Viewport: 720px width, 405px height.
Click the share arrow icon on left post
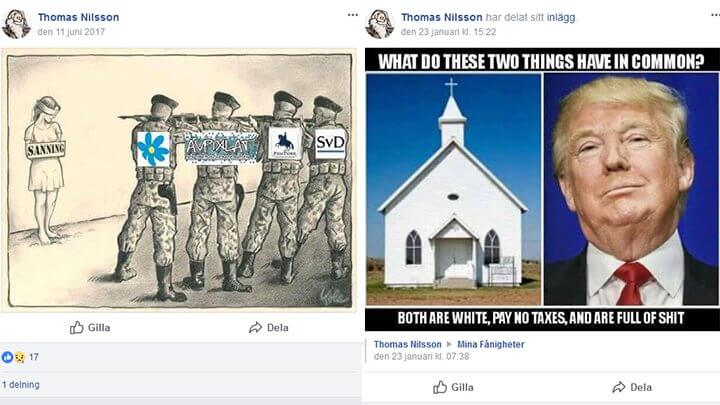click(255, 327)
